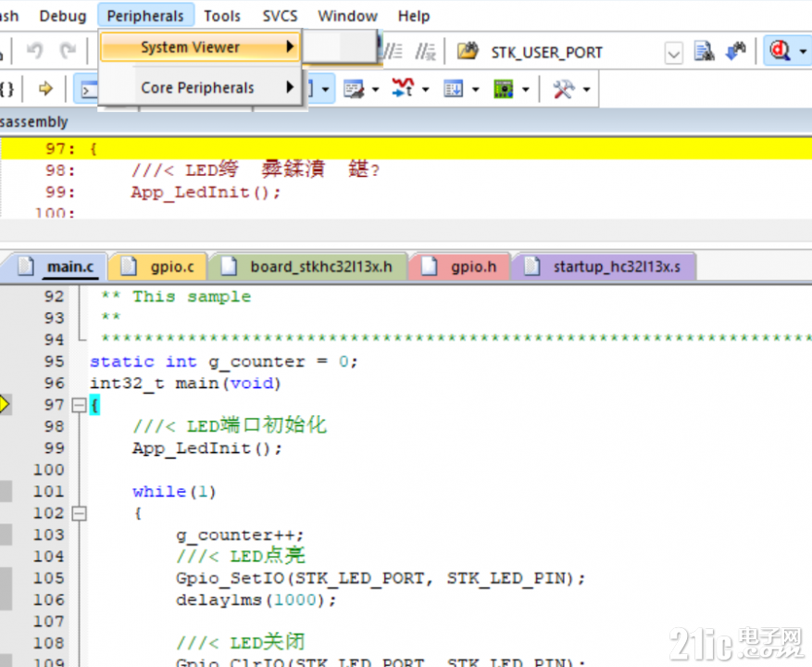Click the current-line yellow arrow at line 97

tap(4, 404)
